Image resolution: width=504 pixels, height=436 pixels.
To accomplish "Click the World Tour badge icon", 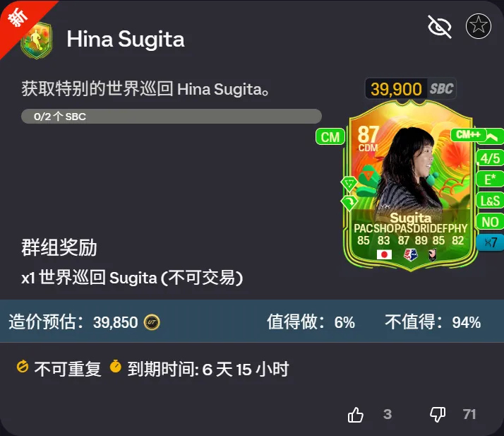I will click(36, 41).
